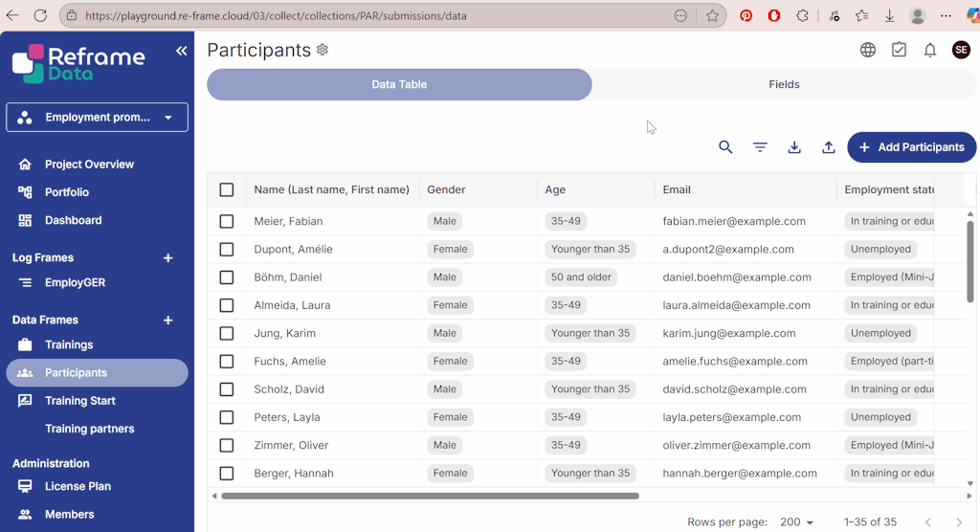The width and height of the screenshot is (980, 532).
Task: Open Dashboard in the sidebar
Action: click(73, 220)
